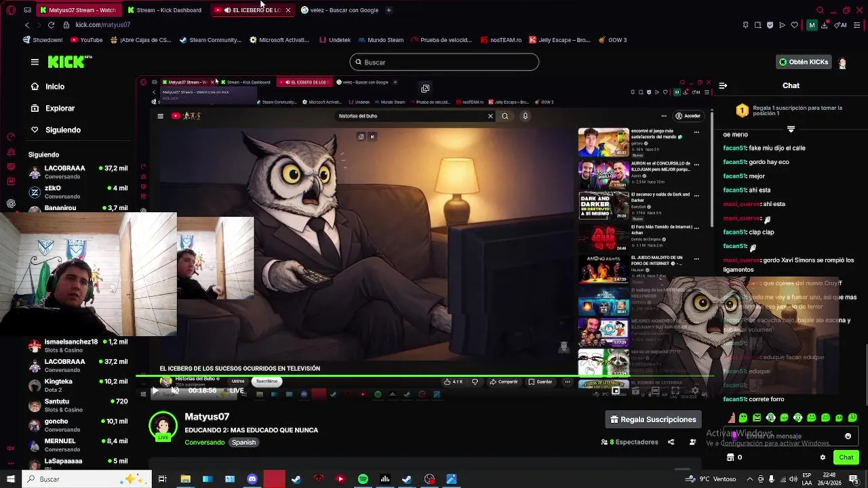Click the heart bookmark icon in toolbar
Viewport: 868px width, 488px height.
[794, 25]
